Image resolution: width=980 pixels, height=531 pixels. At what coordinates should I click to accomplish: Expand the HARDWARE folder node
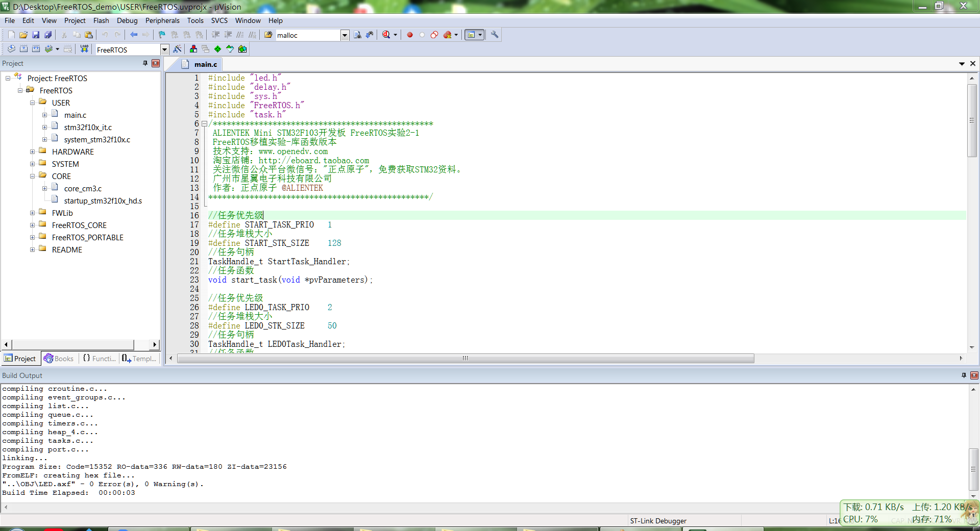point(32,151)
